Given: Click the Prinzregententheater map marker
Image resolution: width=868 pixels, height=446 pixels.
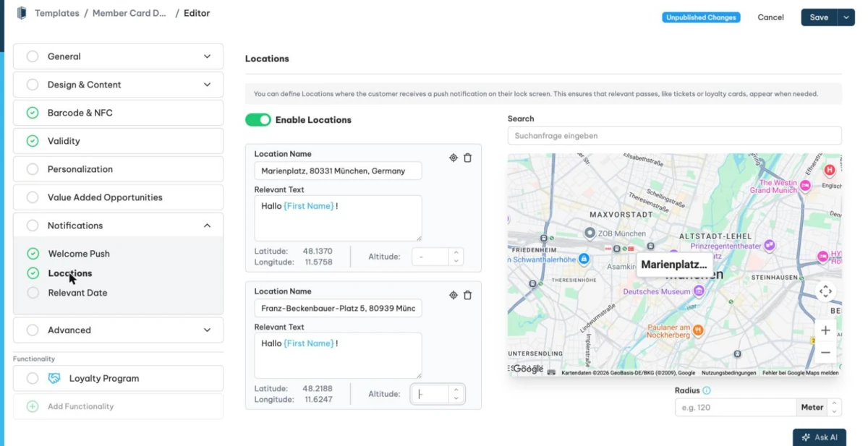Looking at the screenshot, I should [x=770, y=246].
